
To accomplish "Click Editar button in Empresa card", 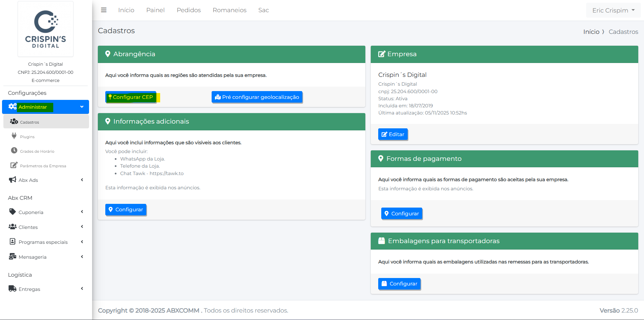I will click(x=393, y=134).
